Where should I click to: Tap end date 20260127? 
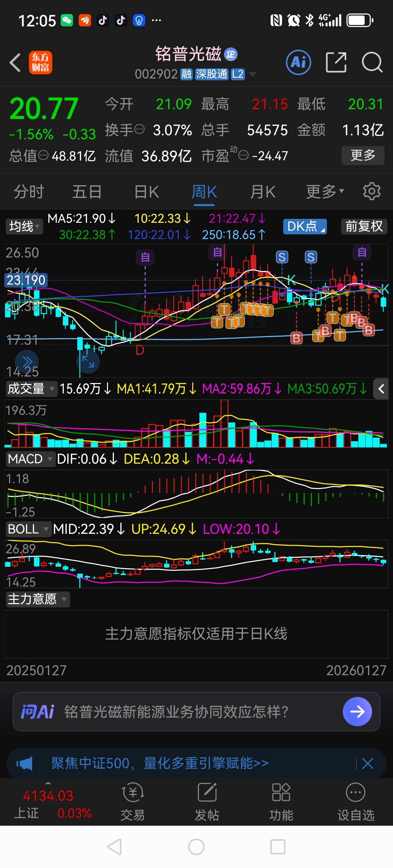coord(357,670)
